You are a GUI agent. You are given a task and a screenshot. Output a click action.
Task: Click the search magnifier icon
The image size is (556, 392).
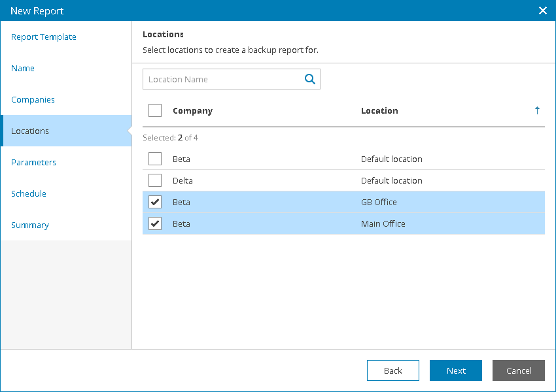[310, 79]
